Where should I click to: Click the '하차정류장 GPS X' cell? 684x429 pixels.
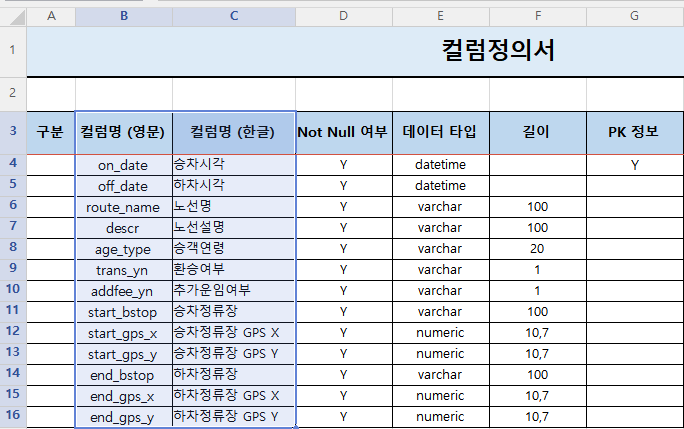point(234,395)
